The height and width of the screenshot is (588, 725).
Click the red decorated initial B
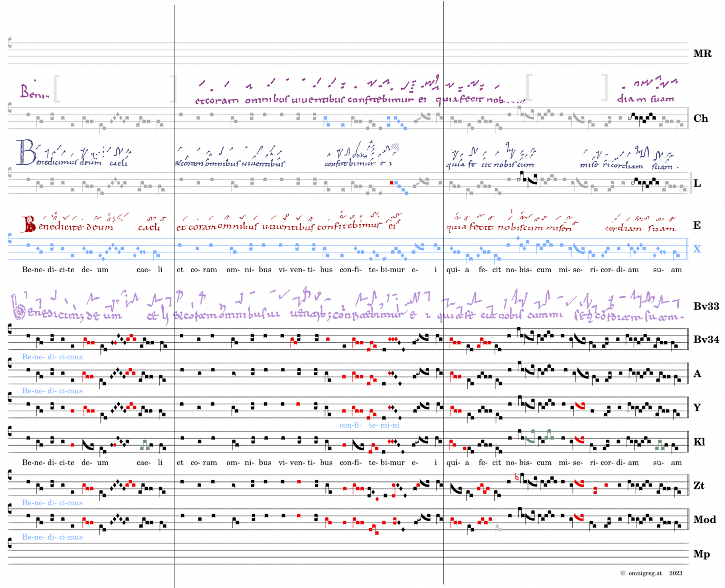(29, 224)
